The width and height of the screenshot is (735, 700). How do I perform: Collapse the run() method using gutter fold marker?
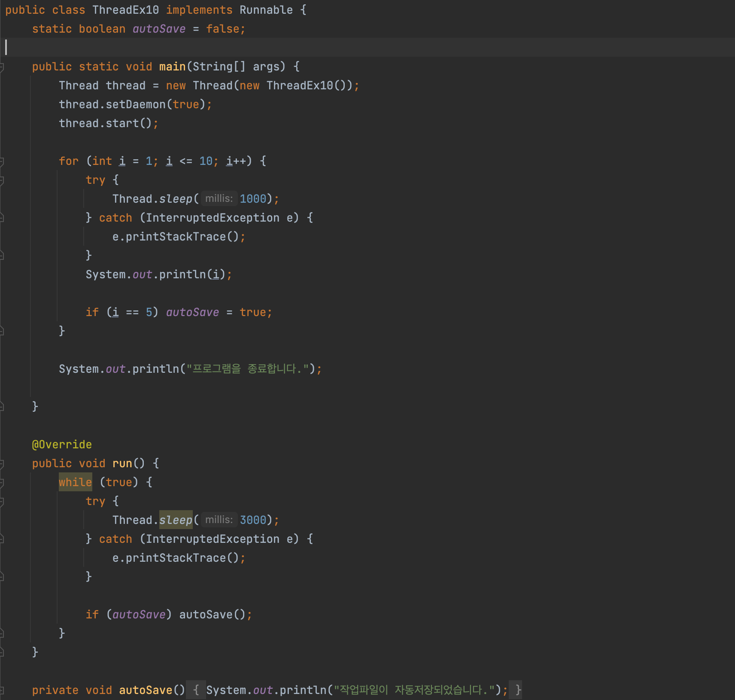2,463
